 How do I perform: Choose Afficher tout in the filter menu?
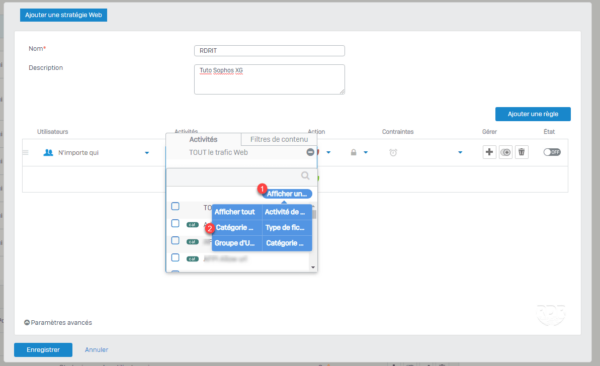click(235, 212)
